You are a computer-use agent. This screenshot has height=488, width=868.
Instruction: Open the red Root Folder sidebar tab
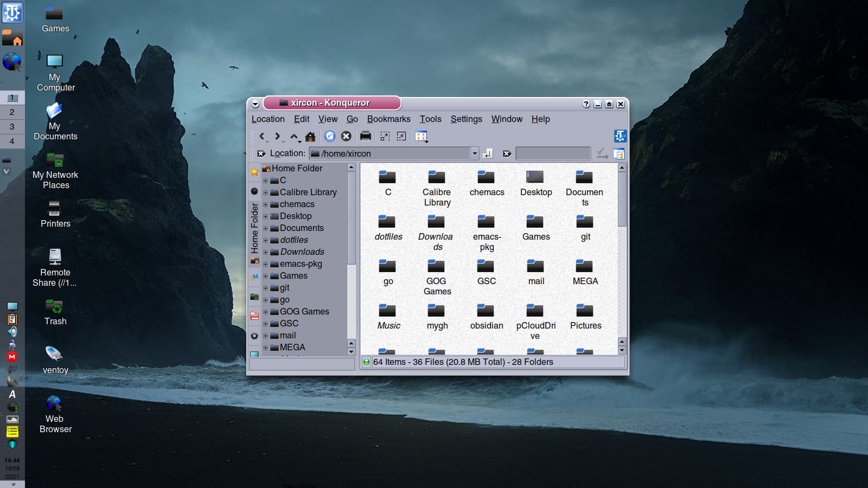254,316
